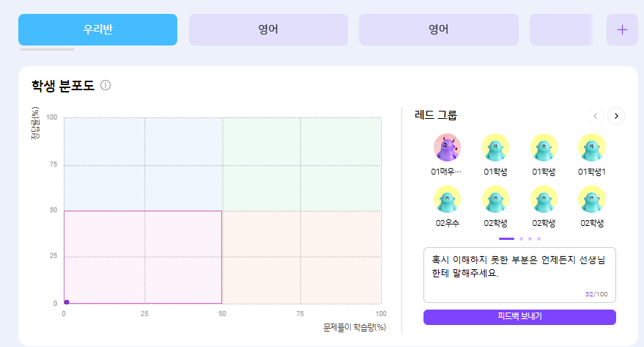Choose the 01학생 avatar beside the purple monster
Screen dimensions: 644x347
point(496,147)
